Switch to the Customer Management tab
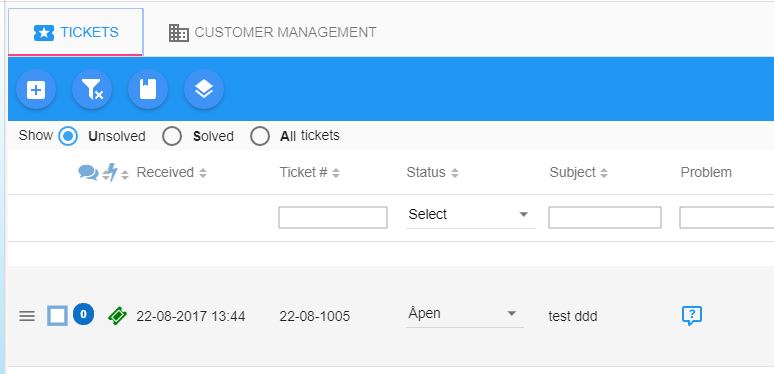The image size is (774, 374). pyautogui.click(x=272, y=32)
